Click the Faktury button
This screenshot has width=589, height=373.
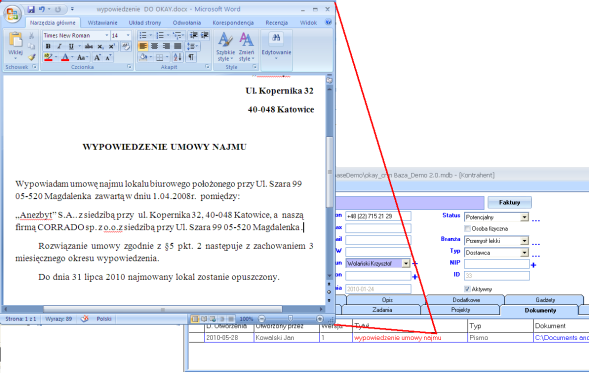click(x=509, y=202)
